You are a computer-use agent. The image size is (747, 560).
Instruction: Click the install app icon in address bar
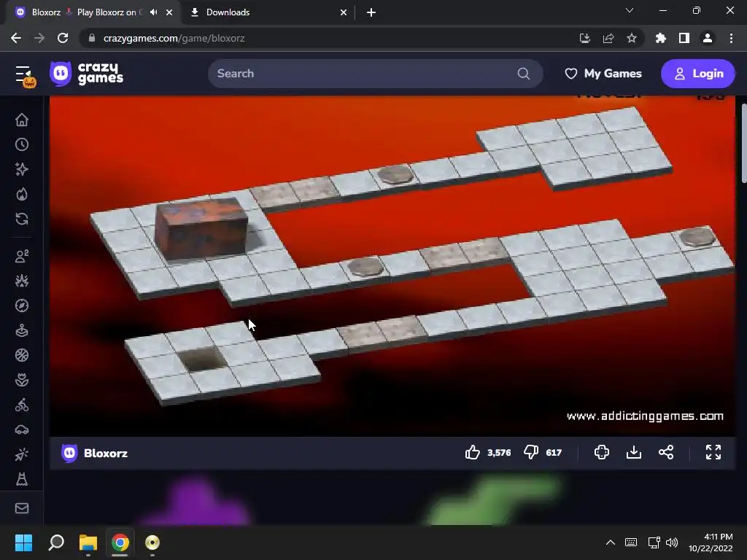coord(584,38)
